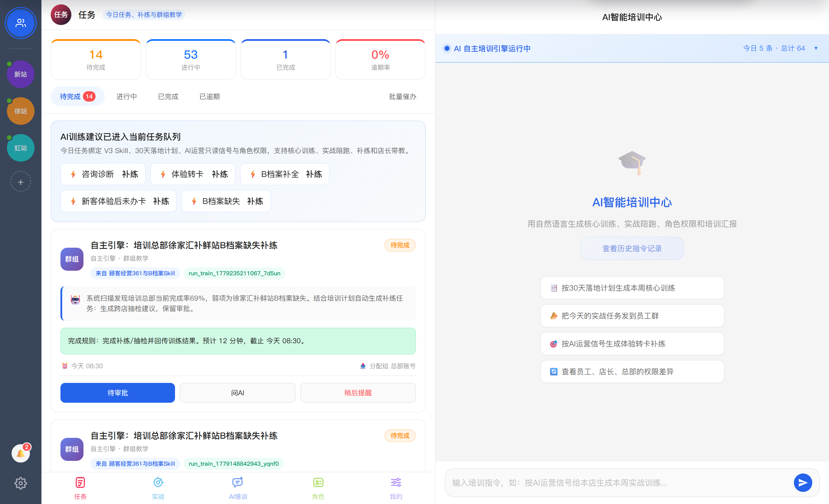Choose 按AI运营信号生成体验转卡补练 suggestion

632,343
